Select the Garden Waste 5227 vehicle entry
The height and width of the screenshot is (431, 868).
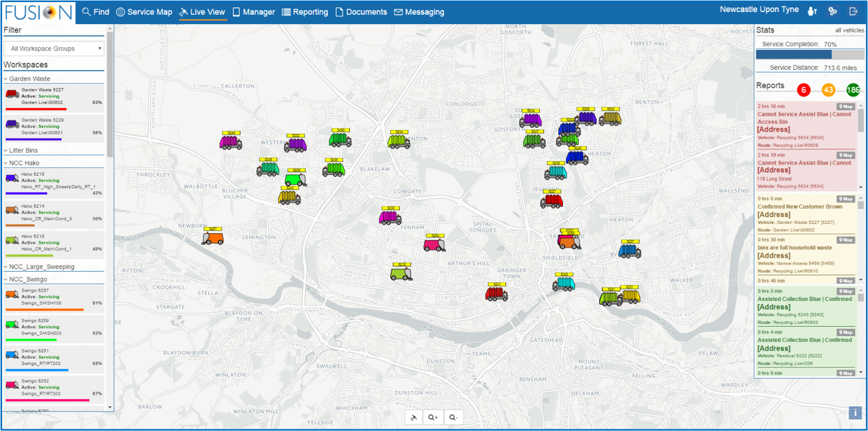tap(54, 97)
